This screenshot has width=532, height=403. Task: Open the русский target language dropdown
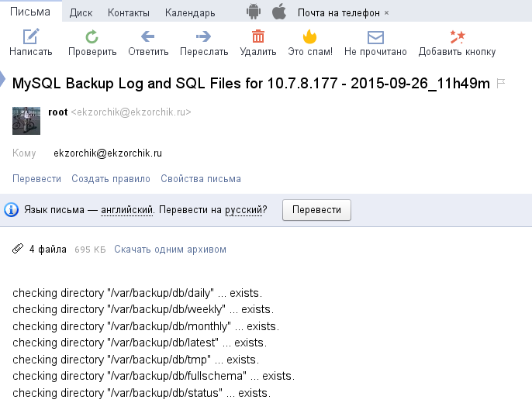pyautogui.click(x=244, y=210)
